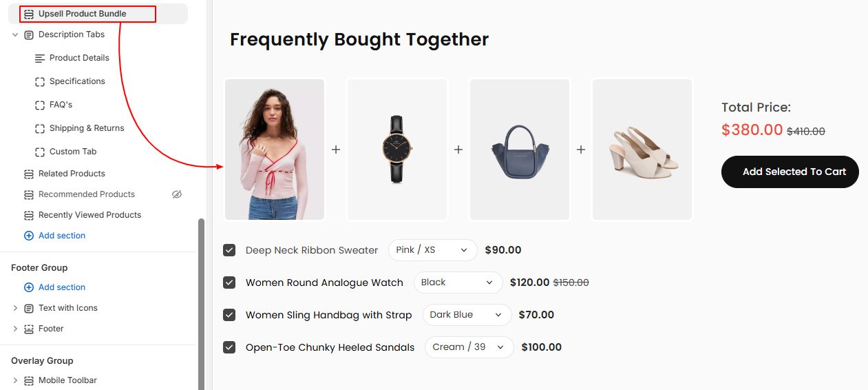Open the Cream / 39 size dropdown
The width and height of the screenshot is (868, 390).
pos(469,347)
